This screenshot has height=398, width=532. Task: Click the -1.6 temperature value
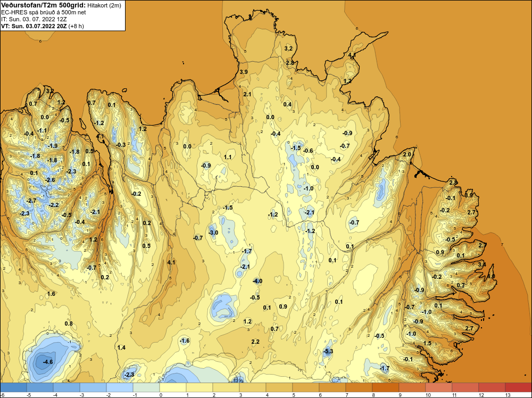185,341
